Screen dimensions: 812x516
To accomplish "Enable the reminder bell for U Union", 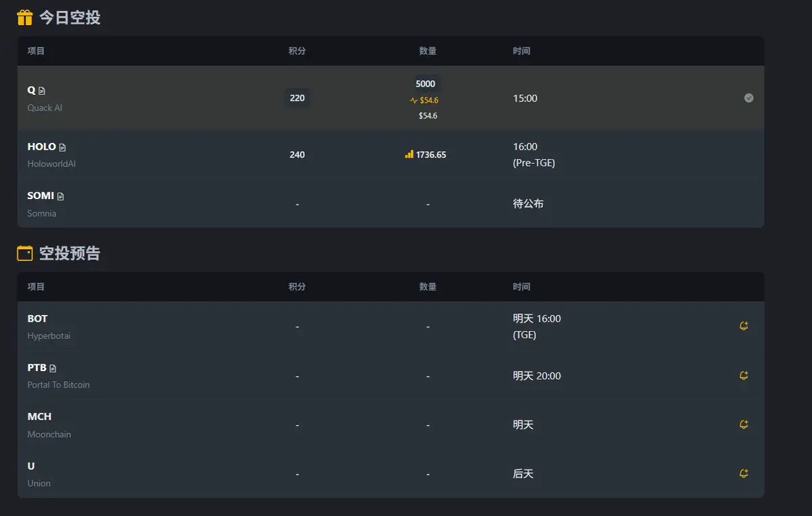I will (x=744, y=473).
